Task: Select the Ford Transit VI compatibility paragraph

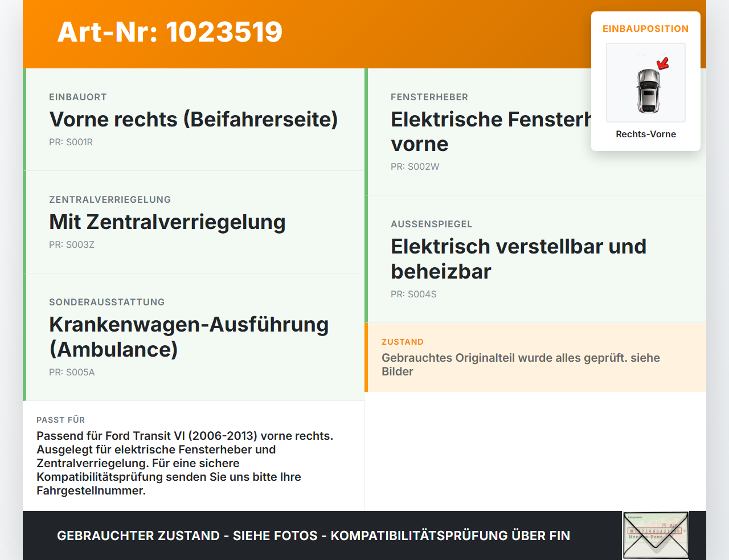Action: [185, 463]
